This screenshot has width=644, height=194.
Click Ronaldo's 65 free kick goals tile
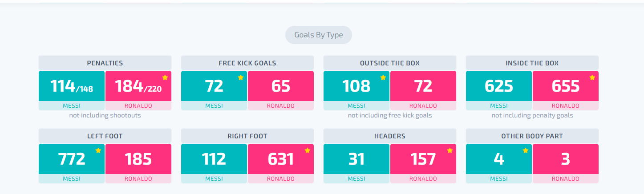(281, 86)
